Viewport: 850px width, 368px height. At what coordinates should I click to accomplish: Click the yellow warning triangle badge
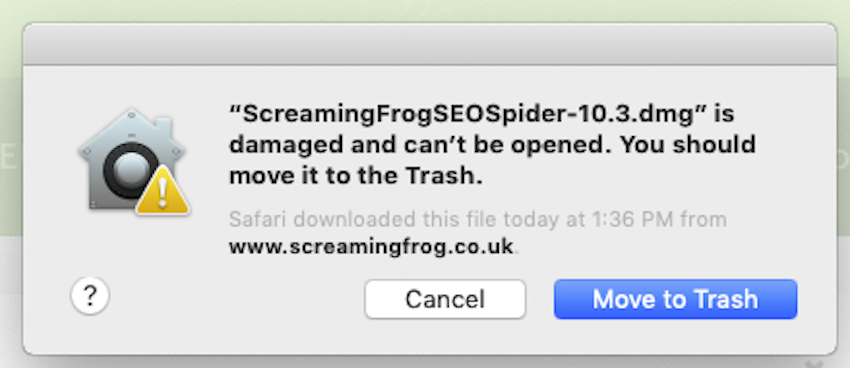pyautogui.click(x=162, y=191)
